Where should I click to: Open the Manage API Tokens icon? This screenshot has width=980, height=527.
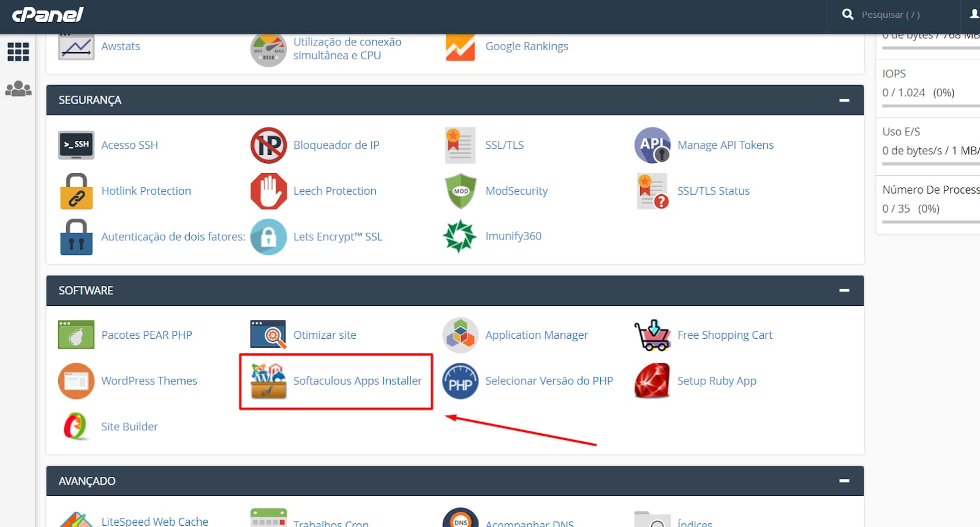(x=652, y=145)
